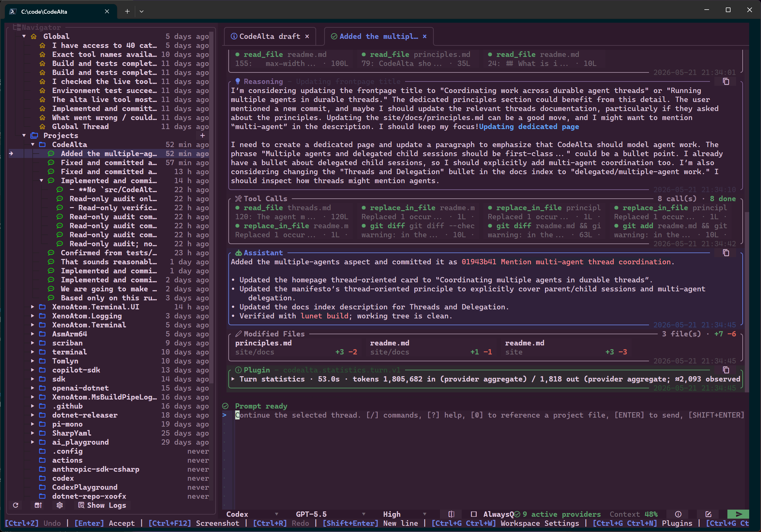Open a new terminal tab with the plus button

click(x=127, y=11)
